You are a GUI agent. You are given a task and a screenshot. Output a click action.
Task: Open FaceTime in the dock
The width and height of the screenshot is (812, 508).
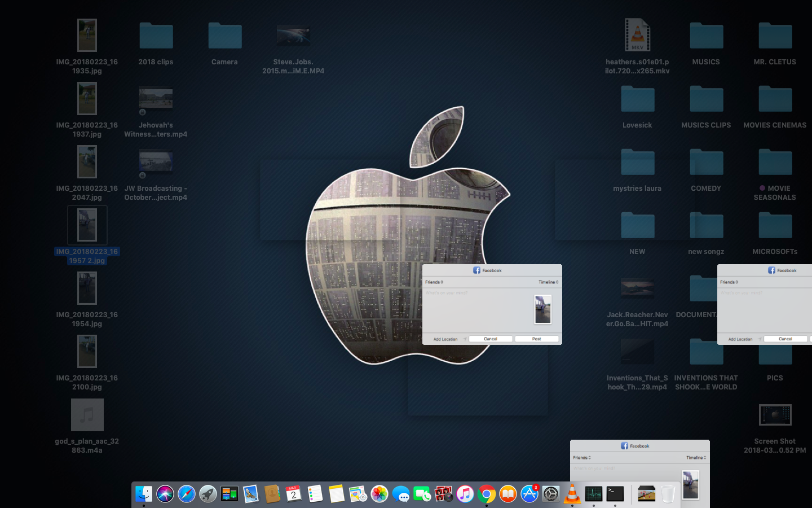coord(422,494)
